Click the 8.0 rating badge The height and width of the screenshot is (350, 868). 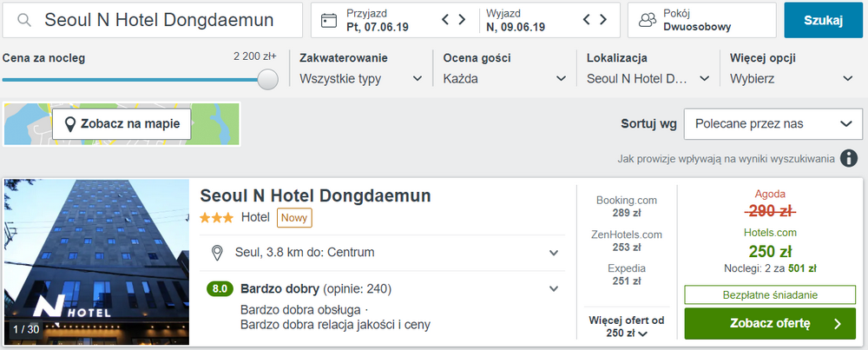click(220, 289)
